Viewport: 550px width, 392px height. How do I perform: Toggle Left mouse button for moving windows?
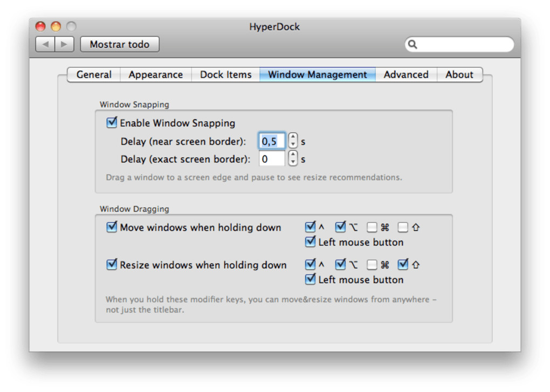pyautogui.click(x=310, y=242)
